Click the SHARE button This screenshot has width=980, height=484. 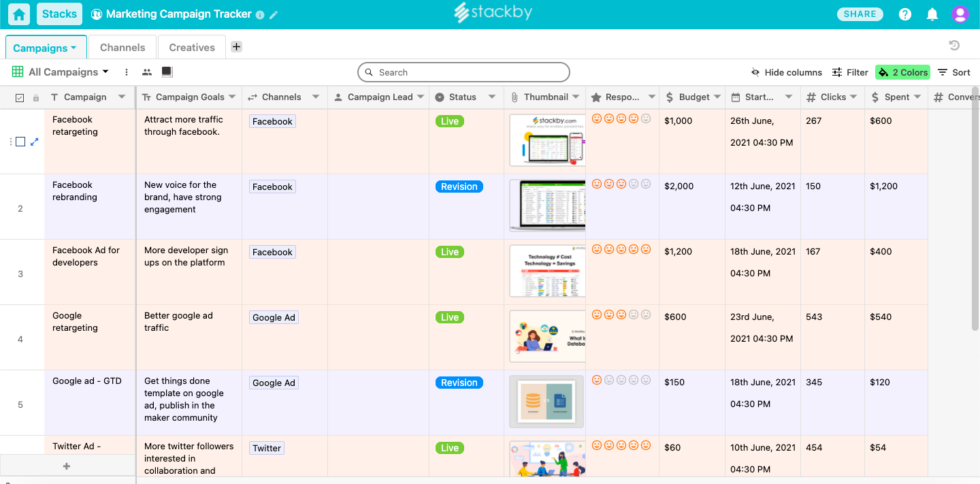tap(860, 14)
